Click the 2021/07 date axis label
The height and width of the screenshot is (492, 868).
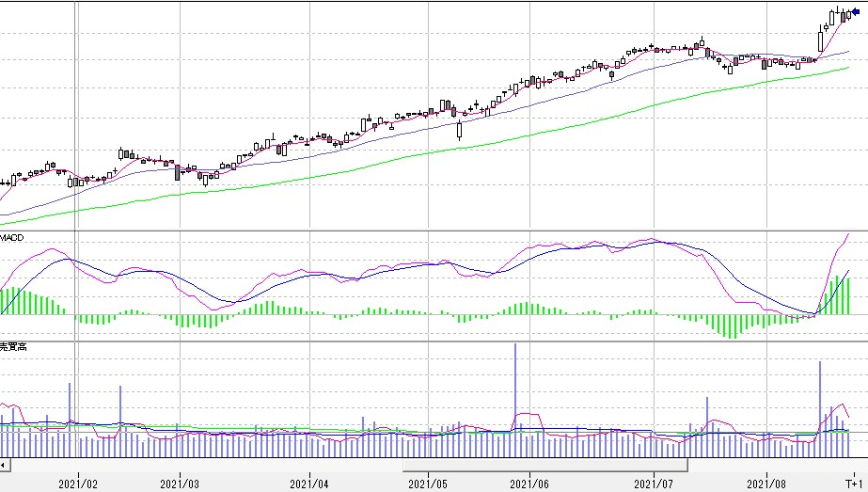coord(654,484)
